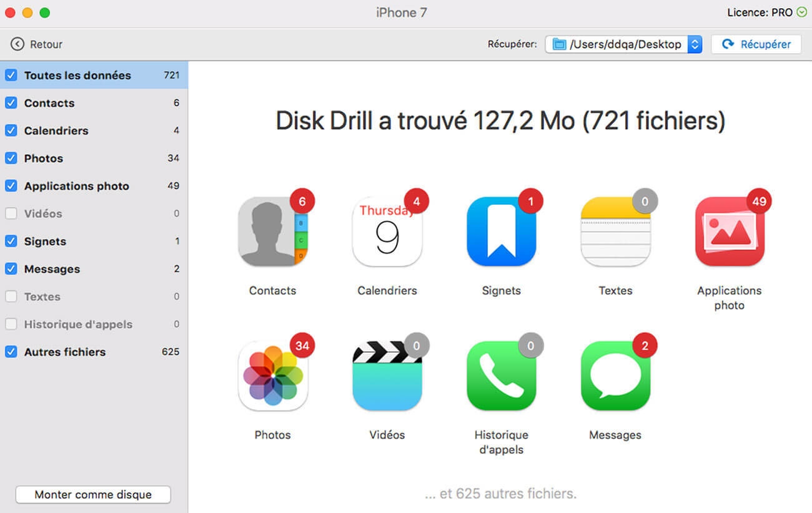The width and height of the screenshot is (812, 513).
Task: Select Calendriers label in sidebar list
Action: [x=56, y=130]
